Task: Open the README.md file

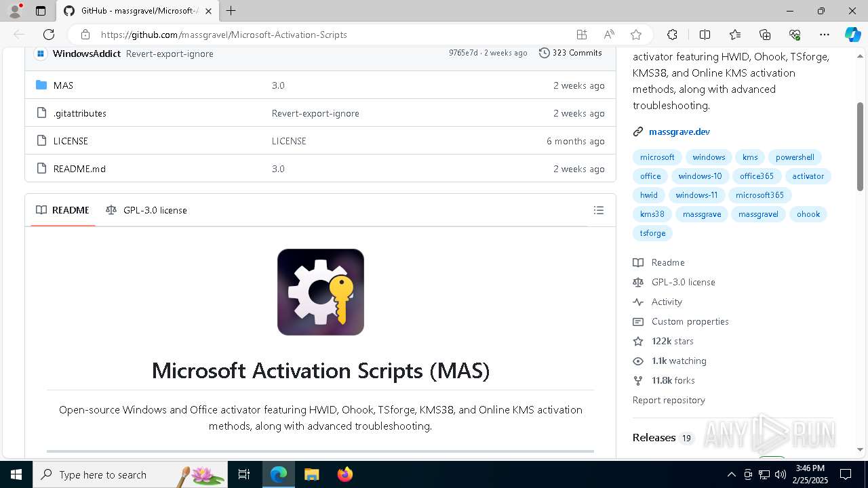Action: coord(79,169)
